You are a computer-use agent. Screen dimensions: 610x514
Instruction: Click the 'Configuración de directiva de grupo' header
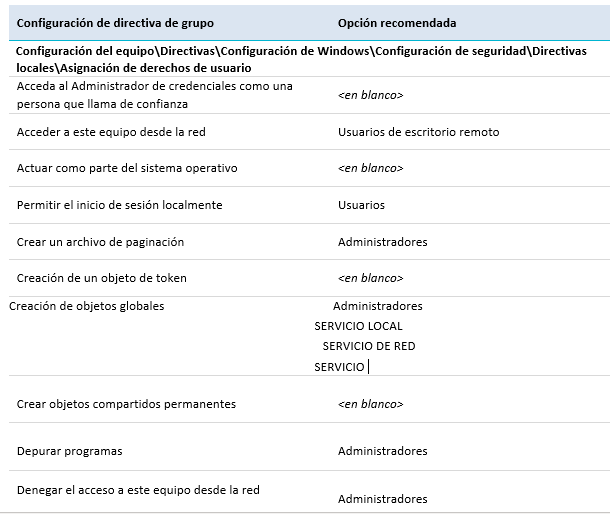115,23
